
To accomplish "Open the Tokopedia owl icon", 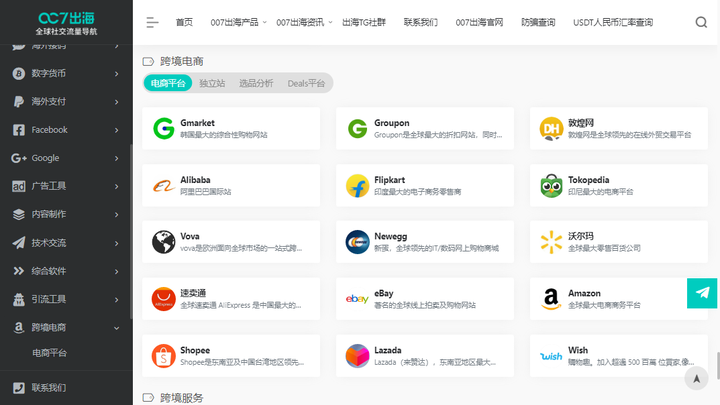I will point(551,186).
